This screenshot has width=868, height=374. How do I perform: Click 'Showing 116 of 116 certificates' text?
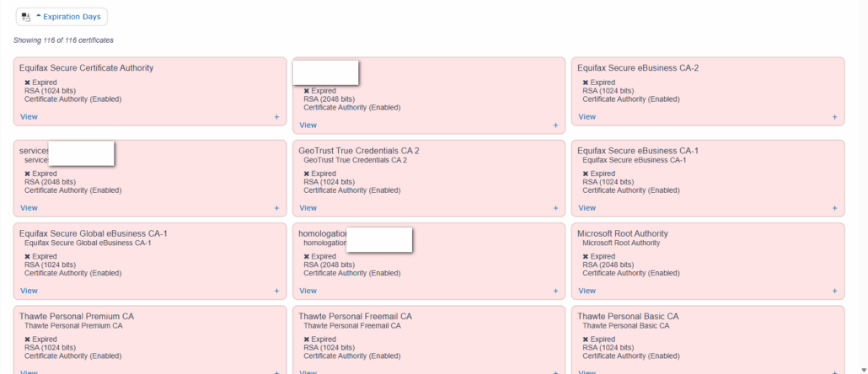(64, 40)
